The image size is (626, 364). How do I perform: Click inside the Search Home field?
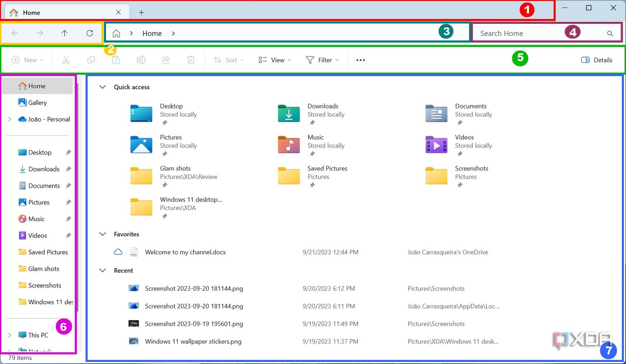522,33
